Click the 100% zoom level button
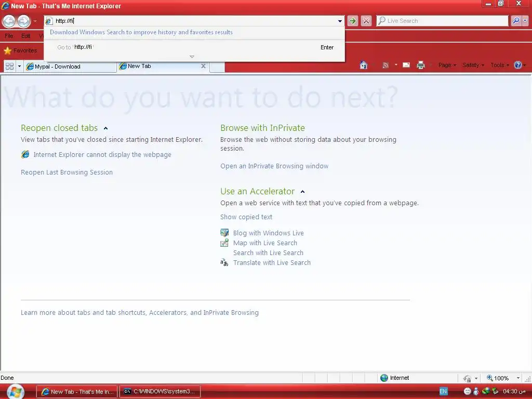This screenshot has height=399, width=532. click(498, 378)
